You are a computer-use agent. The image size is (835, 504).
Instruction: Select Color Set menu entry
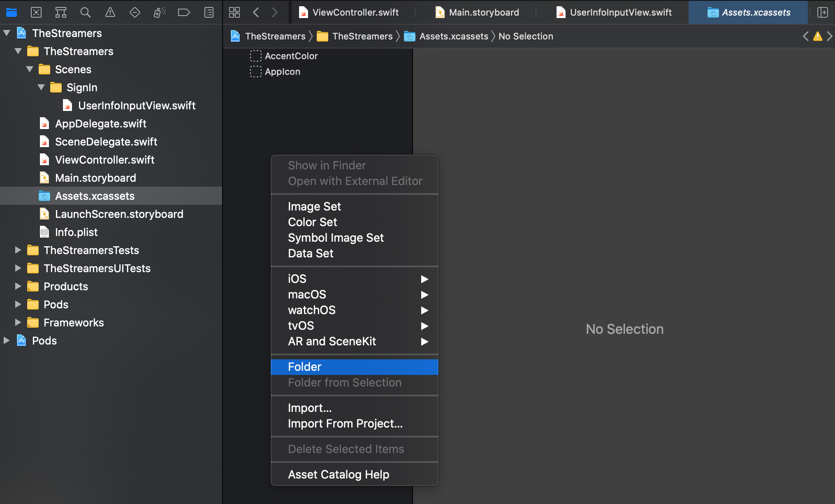tap(313, 222)
